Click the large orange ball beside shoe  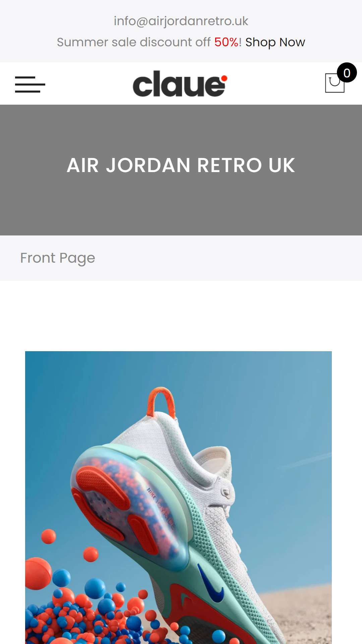(x=38, y=574)
